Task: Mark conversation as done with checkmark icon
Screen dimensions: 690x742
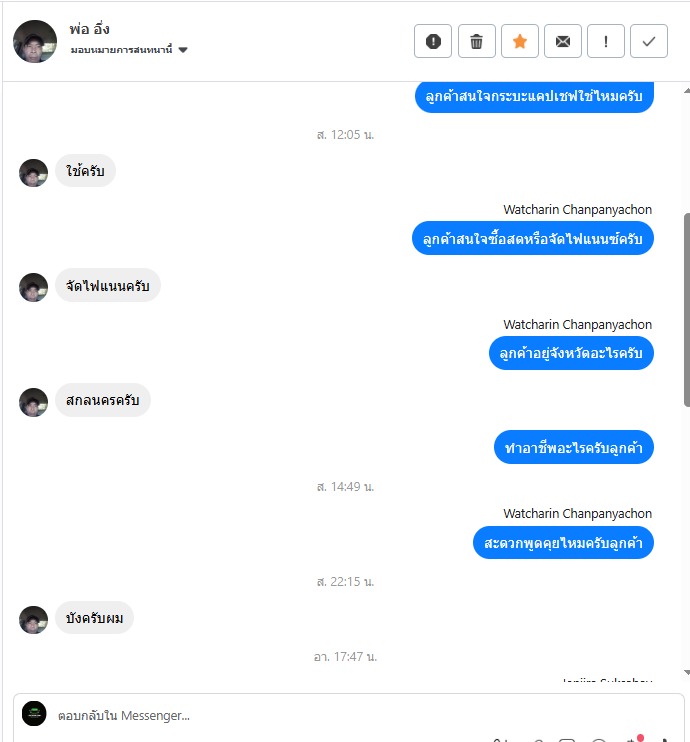Action: tap(649, 41)
